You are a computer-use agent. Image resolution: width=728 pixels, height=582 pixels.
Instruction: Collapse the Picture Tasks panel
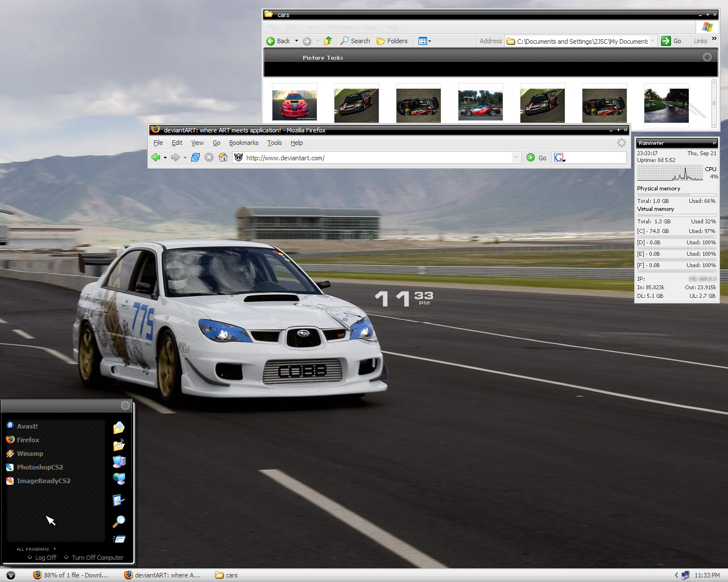click(x=707, y=57)
